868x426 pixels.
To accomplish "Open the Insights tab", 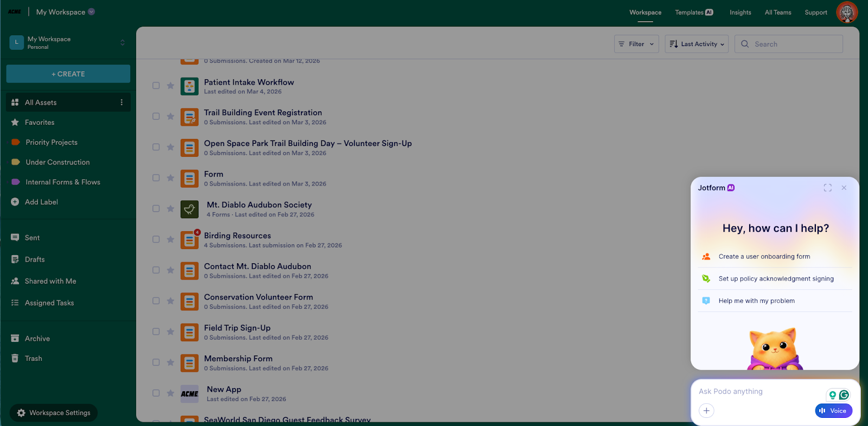I will [741, 12].
